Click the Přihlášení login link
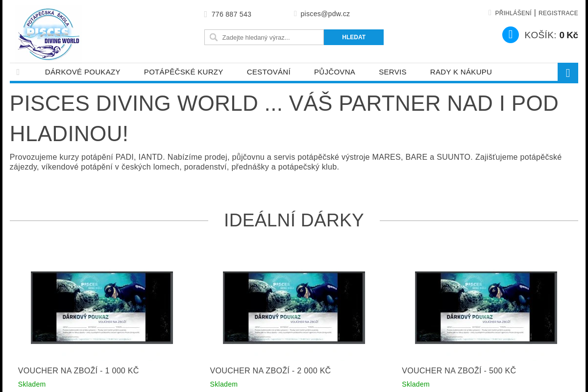The image size is (588, 392). 513,13
